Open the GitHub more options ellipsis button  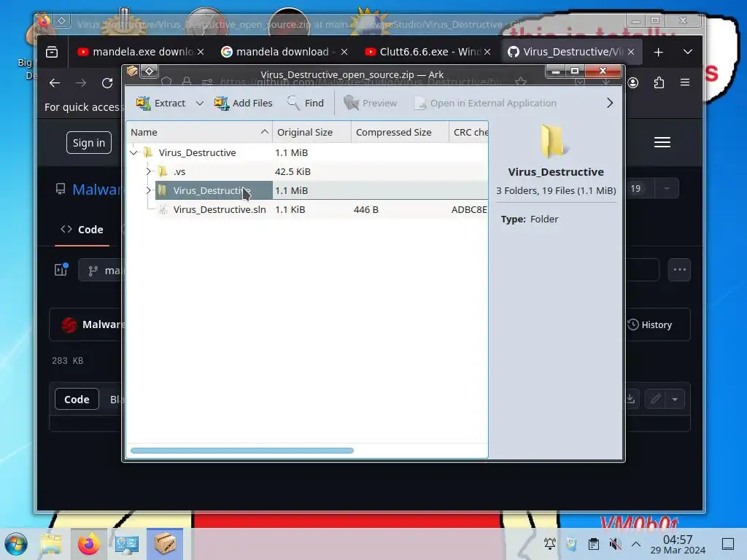(679, 270)
